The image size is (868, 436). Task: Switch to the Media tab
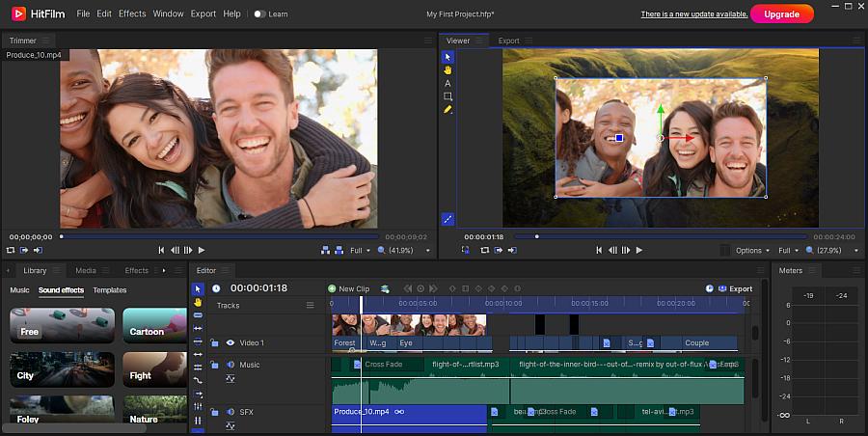point(86,271)
